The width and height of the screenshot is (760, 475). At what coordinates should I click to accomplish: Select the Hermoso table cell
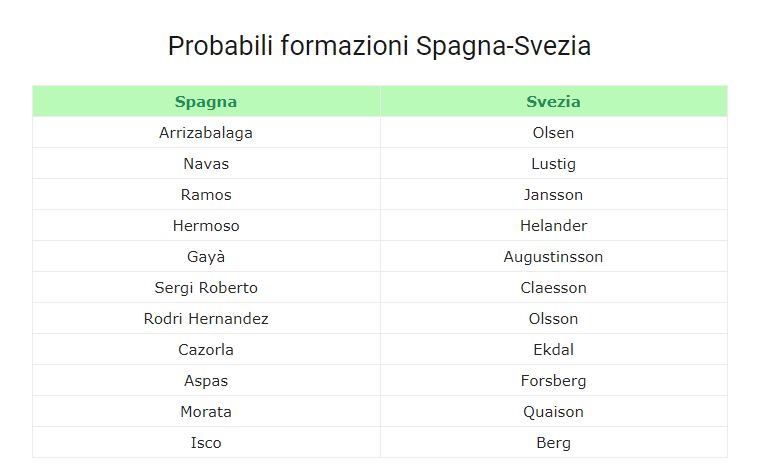206,226
